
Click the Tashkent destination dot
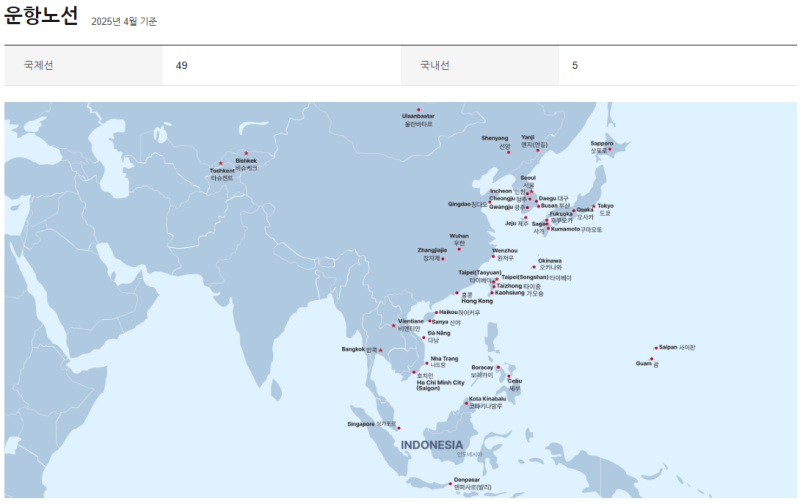coord(221,164)
